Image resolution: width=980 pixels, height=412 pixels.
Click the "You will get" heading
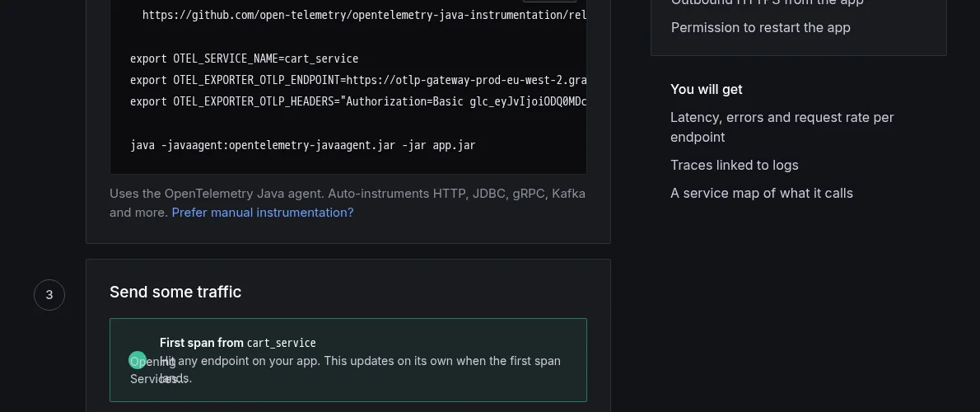[x=707, y=89]
